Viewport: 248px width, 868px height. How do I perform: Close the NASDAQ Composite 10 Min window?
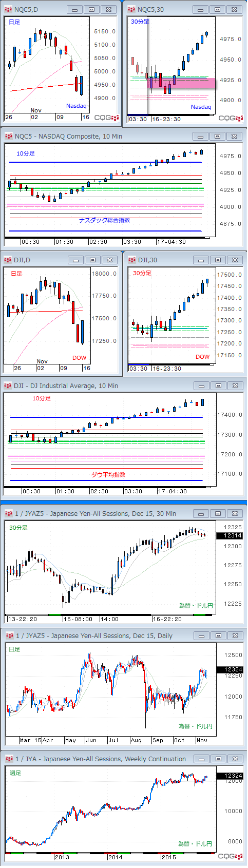[x=234, y=136]
